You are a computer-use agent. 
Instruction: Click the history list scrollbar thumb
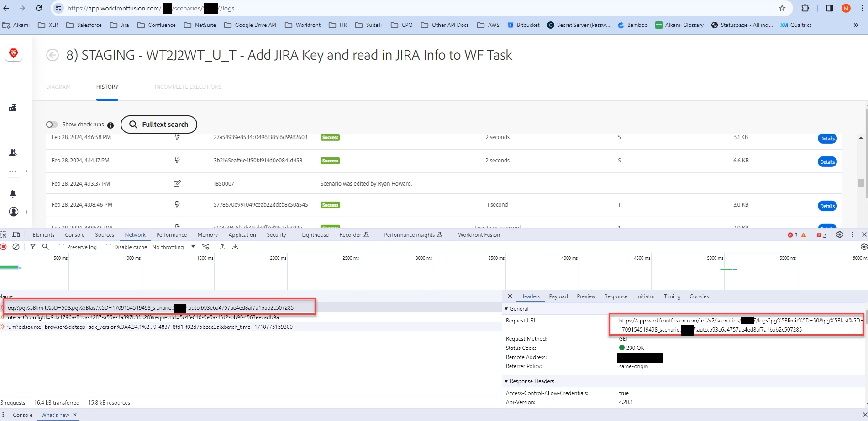(861, 182)
